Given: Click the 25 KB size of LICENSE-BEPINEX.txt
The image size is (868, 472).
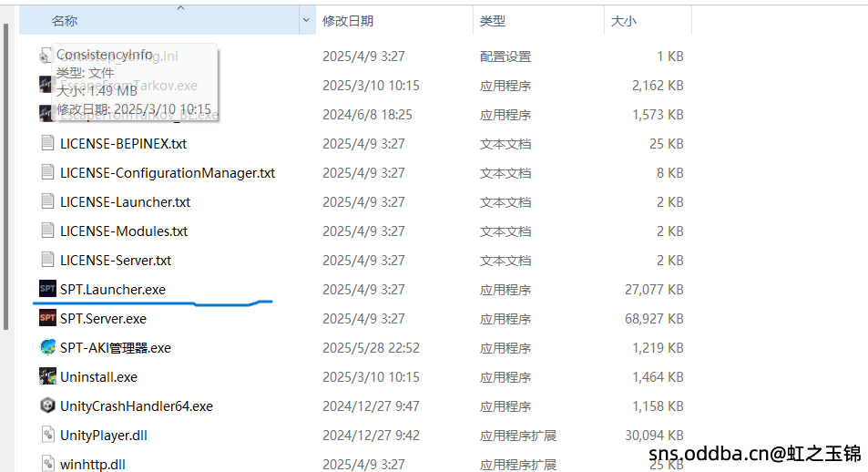Looking at the screenshot, I should tap(667, 144).
